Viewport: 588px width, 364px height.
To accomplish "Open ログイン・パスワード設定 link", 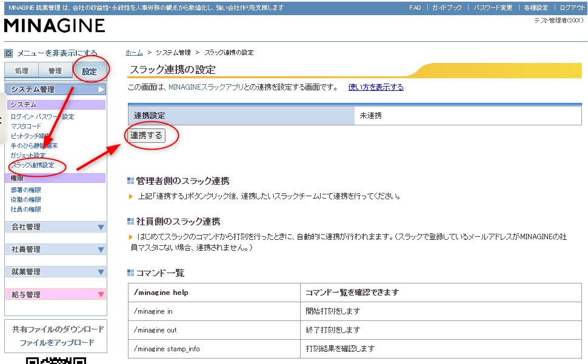I will (x=42, y=116).
